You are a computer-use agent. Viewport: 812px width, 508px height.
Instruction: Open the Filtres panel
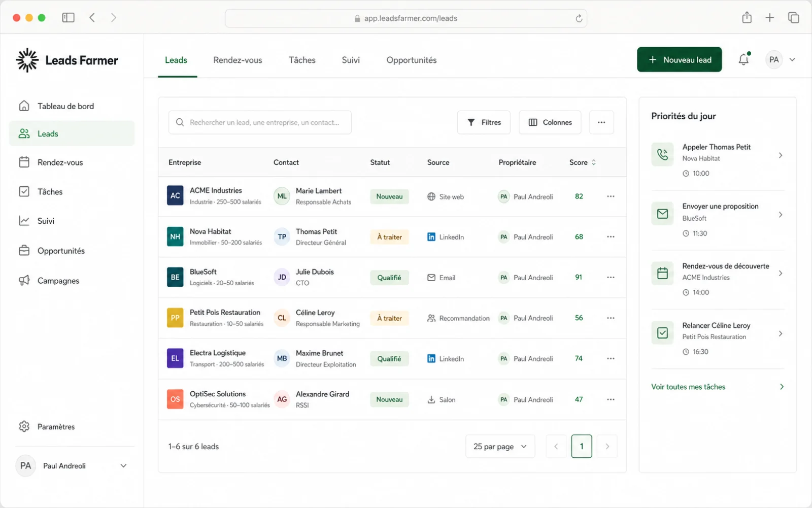(x=484, y=122)
